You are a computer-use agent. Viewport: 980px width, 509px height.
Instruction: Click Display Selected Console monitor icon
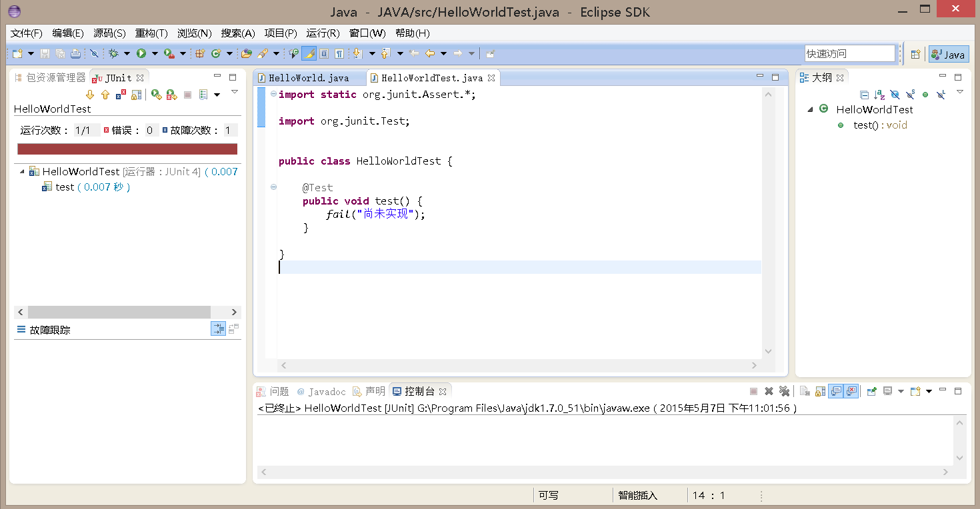click(x=887, y=391)
